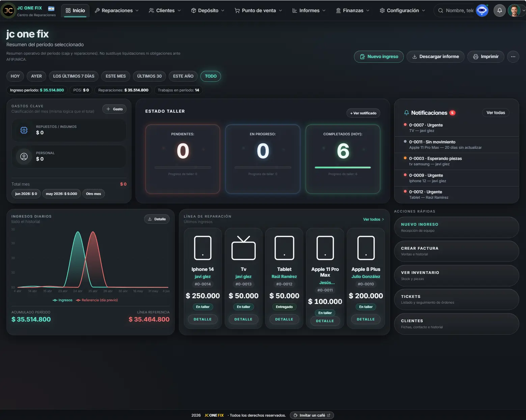This screenshot has height=420, width=526.
Task: Click the search magnifier icon
Action: (441, 10)
